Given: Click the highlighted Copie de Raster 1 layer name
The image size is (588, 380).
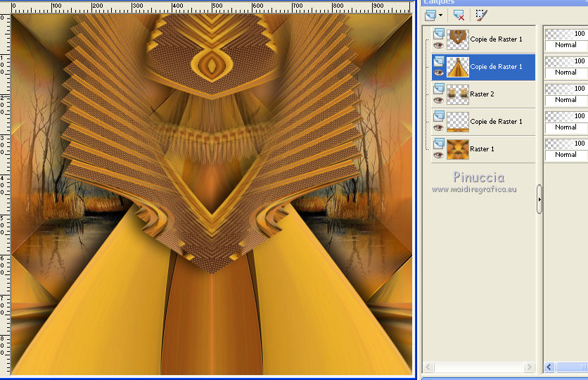Looking at the screenshot, I should pyautogui.click(x=496, y=66).
